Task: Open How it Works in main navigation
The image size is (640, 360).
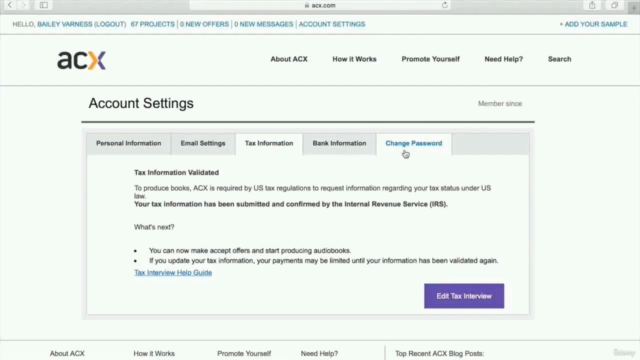Action: click(354, 59)
